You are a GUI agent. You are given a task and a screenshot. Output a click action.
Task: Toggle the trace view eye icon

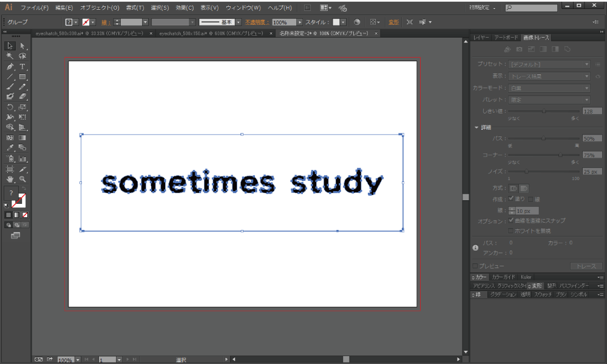[598, 76]
